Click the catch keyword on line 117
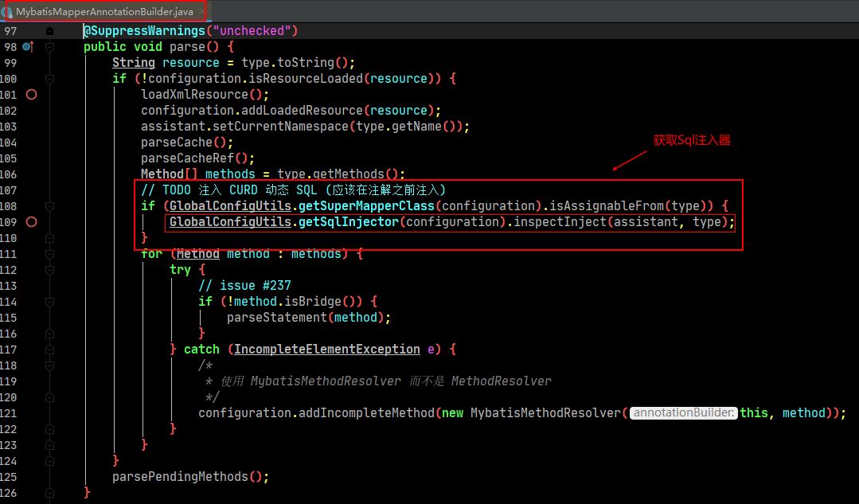 click(201, 349)
